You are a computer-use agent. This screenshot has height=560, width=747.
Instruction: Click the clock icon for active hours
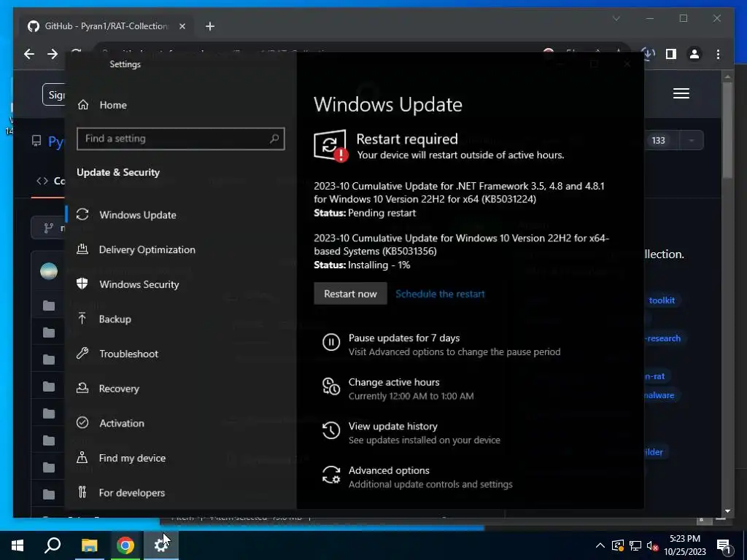click(330, 386)
